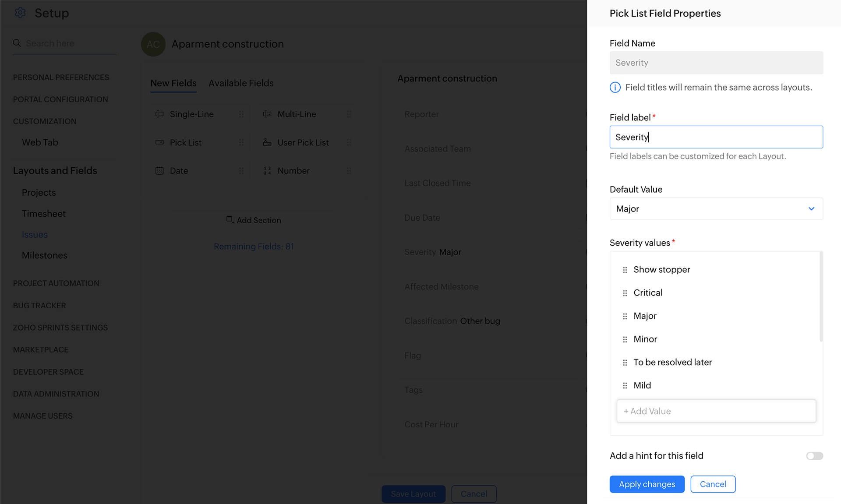Click drag handle next to Single-Line
The width and height of the screenshot is (841, 504).
[241, 114]
